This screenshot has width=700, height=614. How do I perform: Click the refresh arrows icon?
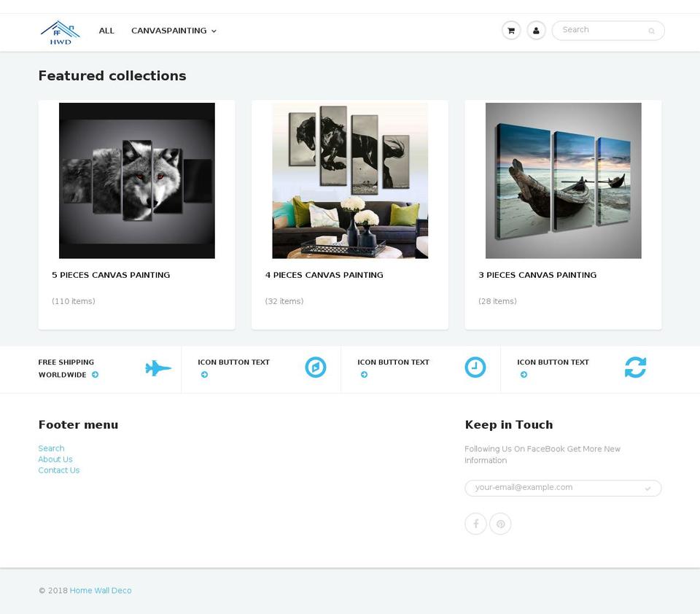point(635,368)
